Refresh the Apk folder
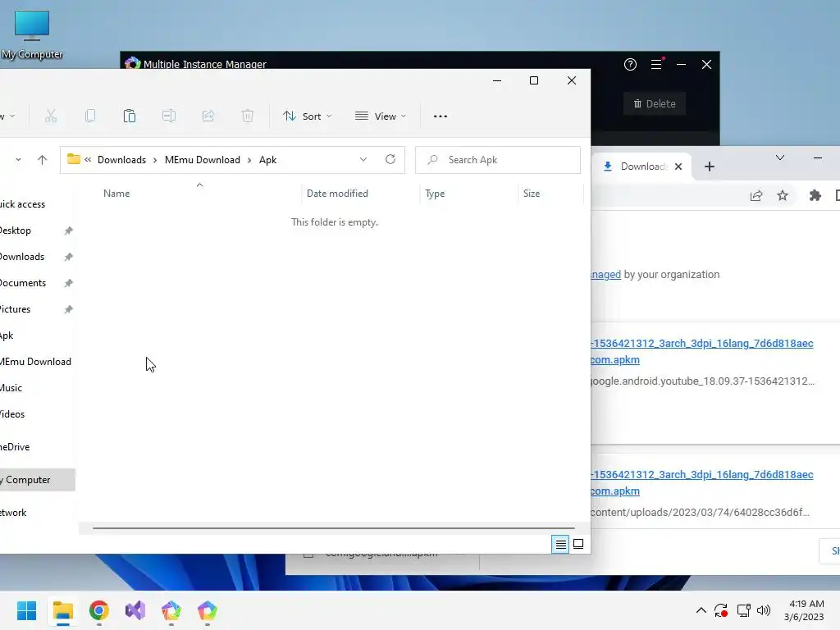 click(x=390, y=159)
